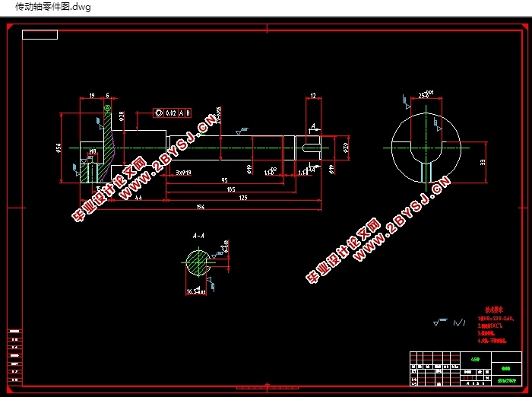The width and height of the screenshot is (532, 397).
Task: Click the blue roughness symbol near title block
Action: point(440,322)
